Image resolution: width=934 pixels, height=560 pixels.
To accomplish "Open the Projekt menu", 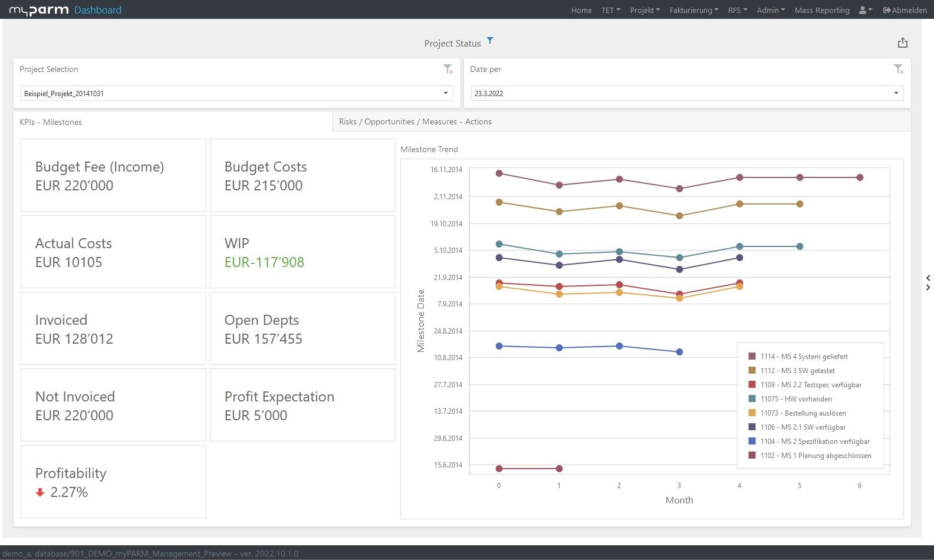I will click(644, 10).
